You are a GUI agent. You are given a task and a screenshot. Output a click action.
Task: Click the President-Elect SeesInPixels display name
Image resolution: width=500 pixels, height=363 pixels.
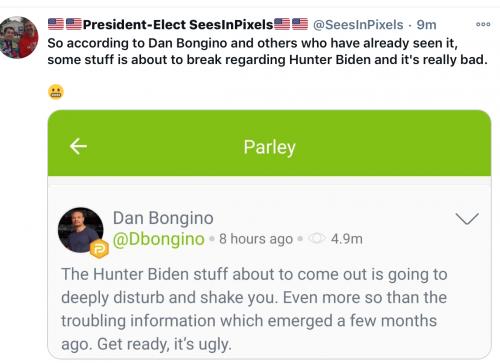click(x=178, y=25)
